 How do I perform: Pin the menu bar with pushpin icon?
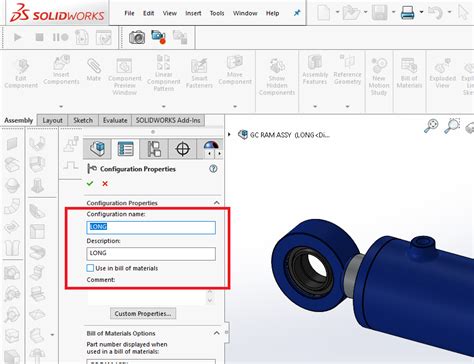[297, 13]
